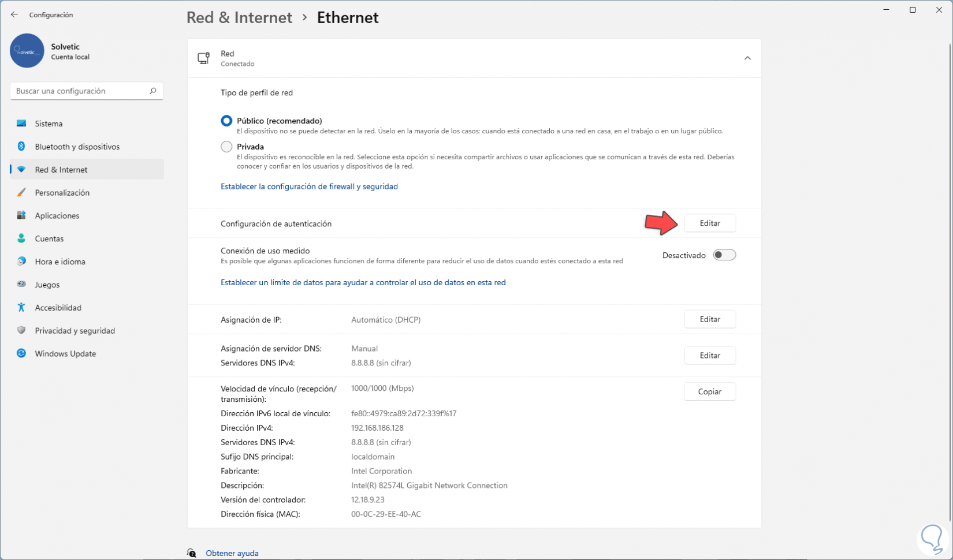Click the Privacidad y seguridad shield icon
Viewport: 953px width, 560px height.
[21, 330]
